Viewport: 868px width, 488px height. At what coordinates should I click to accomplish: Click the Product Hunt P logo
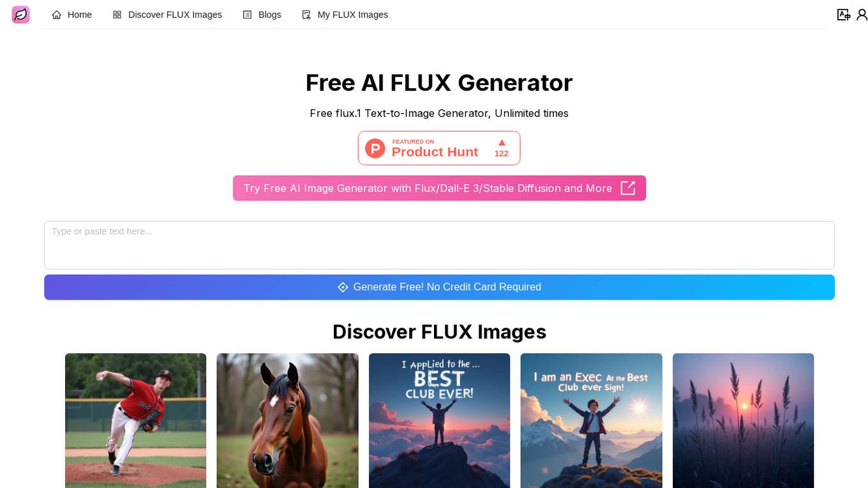(x=375, y=148)
